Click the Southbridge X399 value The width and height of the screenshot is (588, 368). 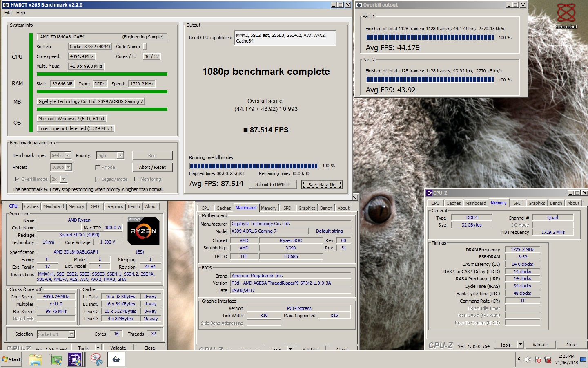(x=291, y=248)
